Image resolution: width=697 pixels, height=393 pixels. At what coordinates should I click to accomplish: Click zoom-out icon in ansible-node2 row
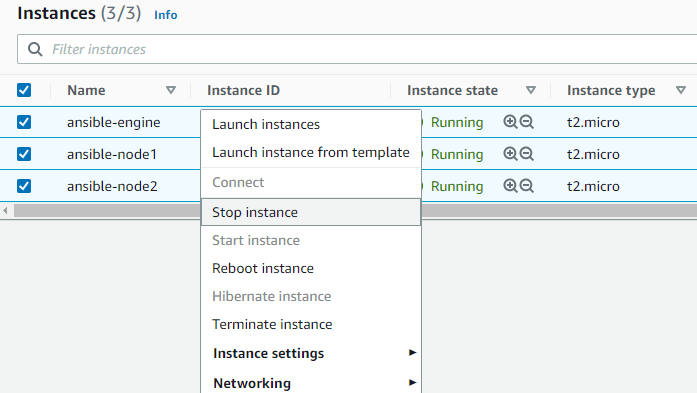[527, 186]
